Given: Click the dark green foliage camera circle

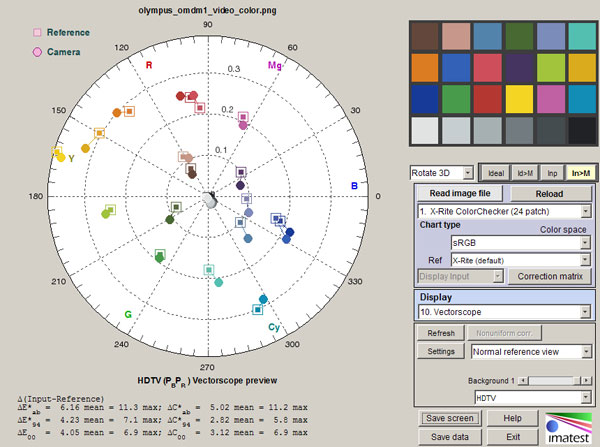Looking at the screenshot, I should pos(170,220).
